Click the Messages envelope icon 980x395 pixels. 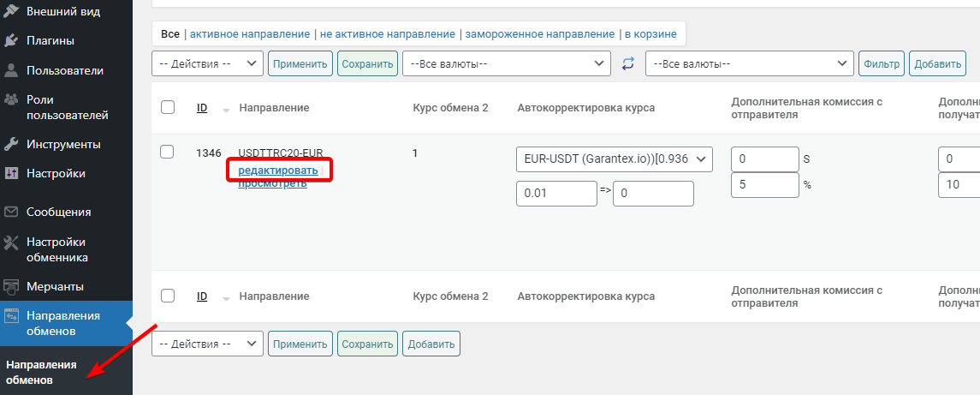click(x=12, y=212)
